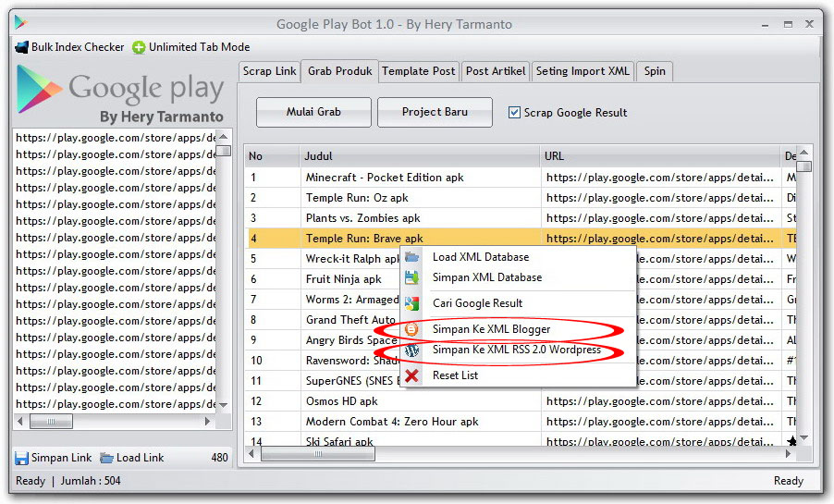Click the Simpan XML Database save icon
The height and width of the screenshot is (504, 834).
click(411, 277)
